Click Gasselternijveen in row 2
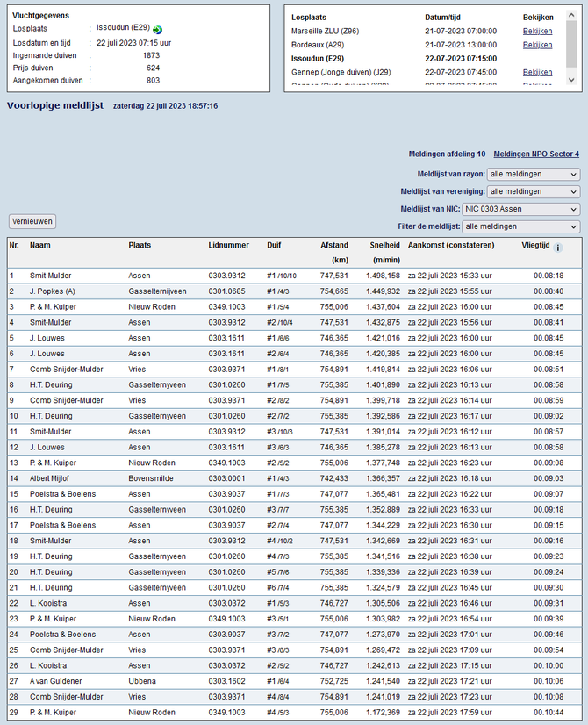The width and height of the screenshot is (588, 725). 157,291
